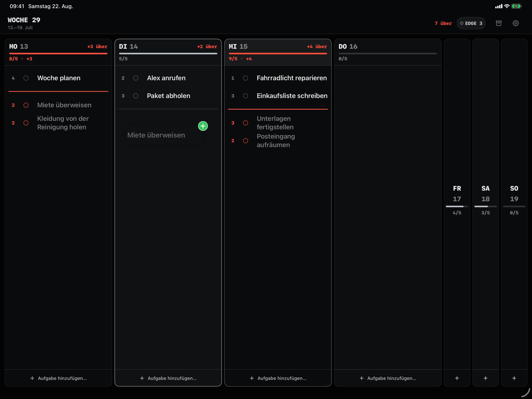532x399 pixels.
Task: Click the '7 über' overflow indicator
Action: tap(443, 23)
